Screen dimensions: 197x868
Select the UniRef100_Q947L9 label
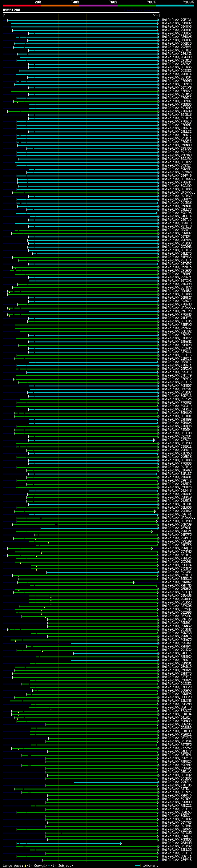pyautogui.click(x=176, y=782)
